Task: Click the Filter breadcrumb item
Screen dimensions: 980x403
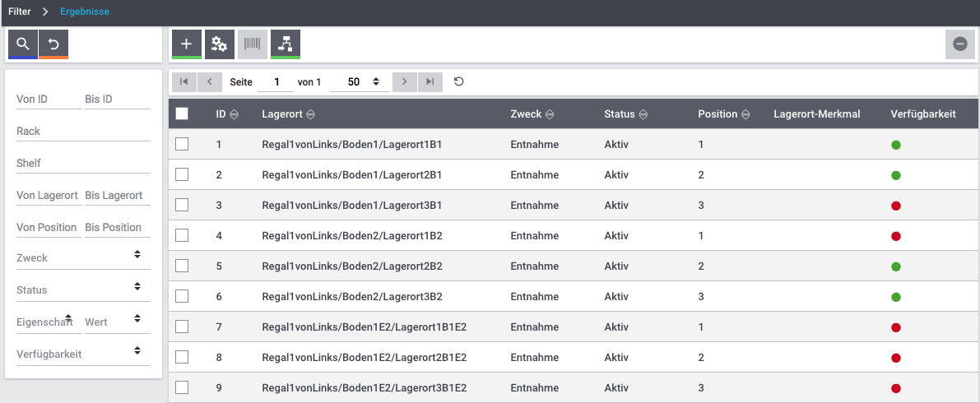Action: coord(20,12)
